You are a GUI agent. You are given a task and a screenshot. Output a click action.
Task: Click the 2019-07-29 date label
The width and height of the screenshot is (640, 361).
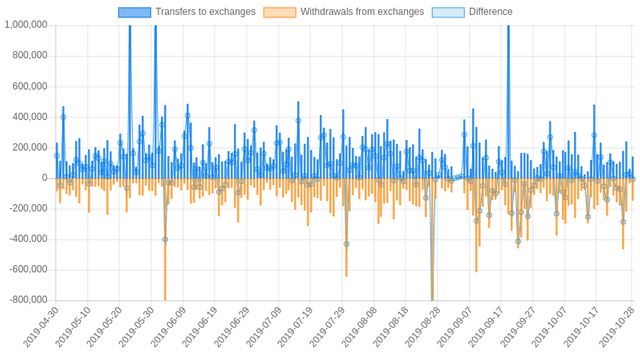pos(327,328)
